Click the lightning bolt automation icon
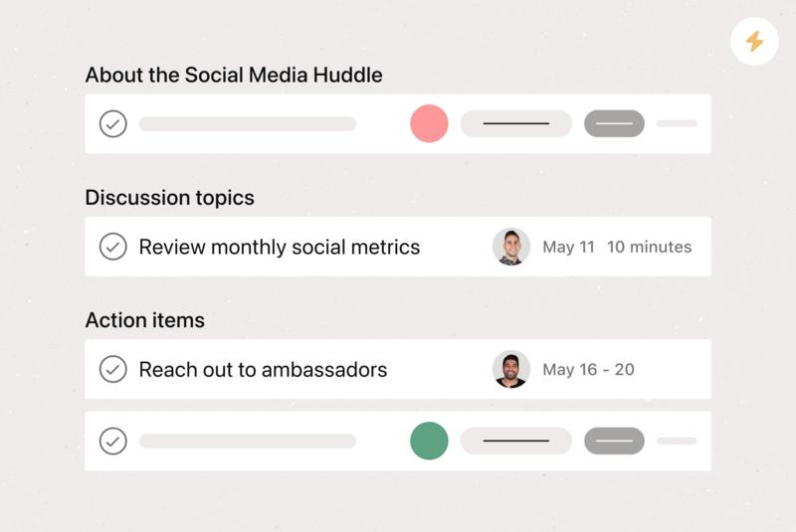 (x=754, y=41)
